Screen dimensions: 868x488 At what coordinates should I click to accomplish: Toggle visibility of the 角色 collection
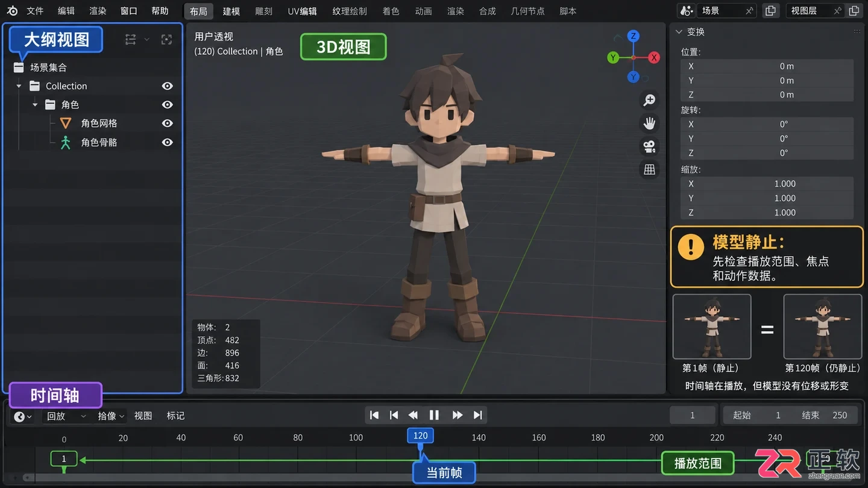click(168, 105)
